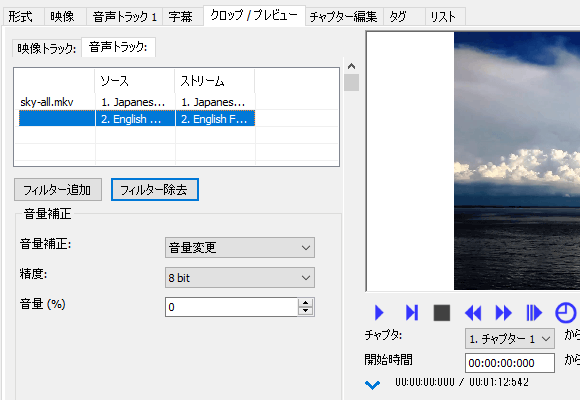Increase 音量 (%) with the up spinner arrow

(306, 303)
